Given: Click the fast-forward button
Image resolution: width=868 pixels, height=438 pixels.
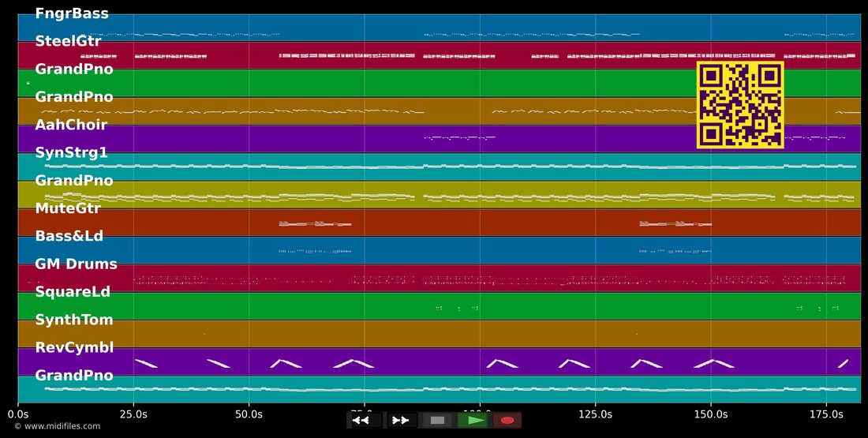Looking at the screenshot, I should (401, 421).
